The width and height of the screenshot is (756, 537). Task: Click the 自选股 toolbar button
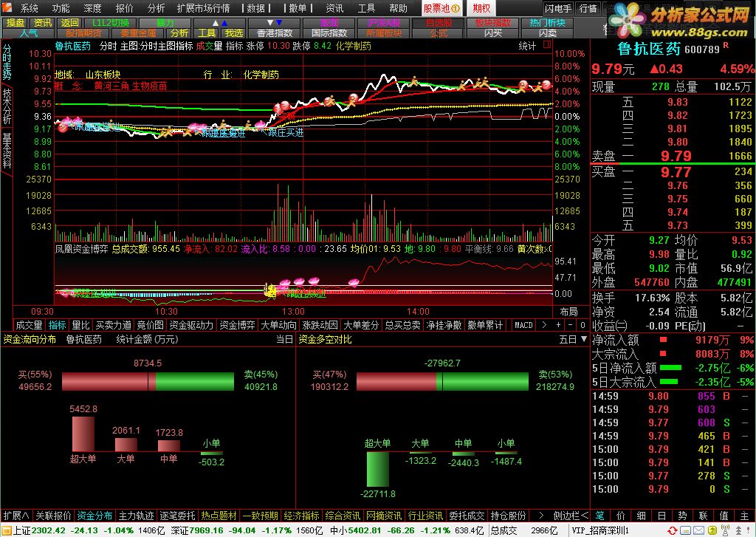pos(439,23)
